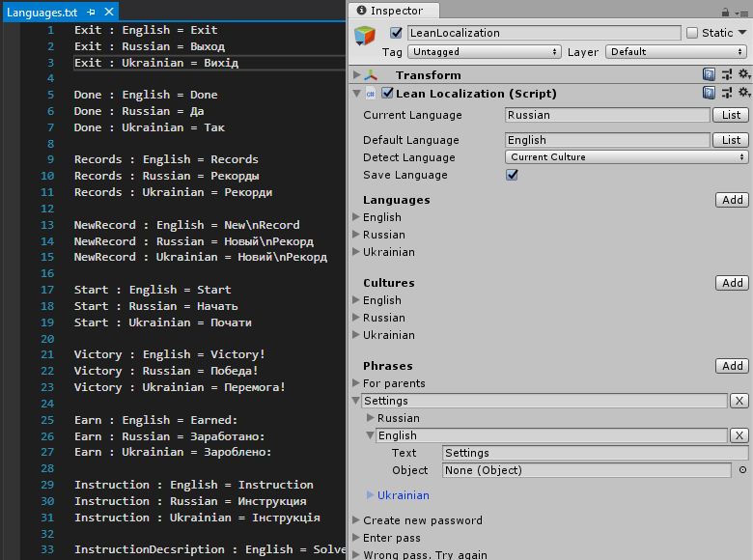753x560 pixels.
Task: Edit the Default Language field
Action: [607, 140]
